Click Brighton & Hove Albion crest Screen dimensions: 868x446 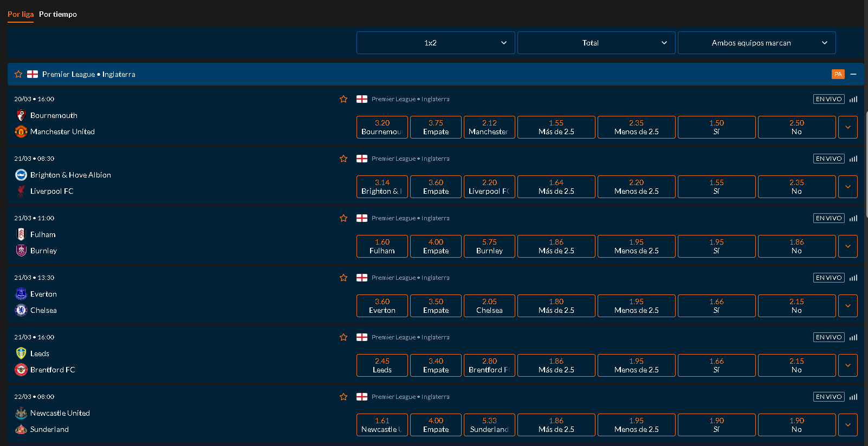click(21, 175)
